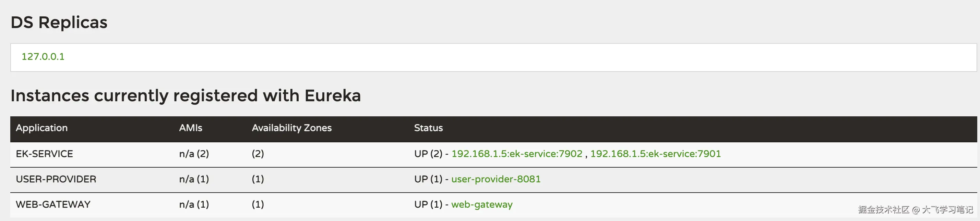
Task: Click the USER-PROVIDER row's n/a (1) cell
Action: 194,179
